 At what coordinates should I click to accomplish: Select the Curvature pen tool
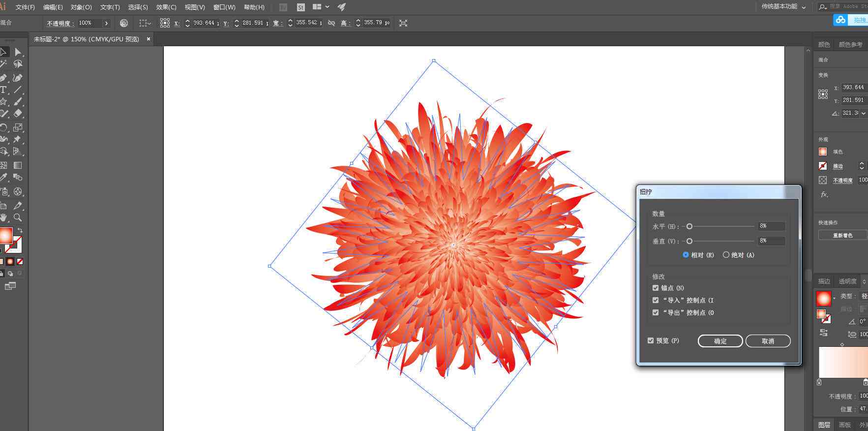[x=18, y=78]
